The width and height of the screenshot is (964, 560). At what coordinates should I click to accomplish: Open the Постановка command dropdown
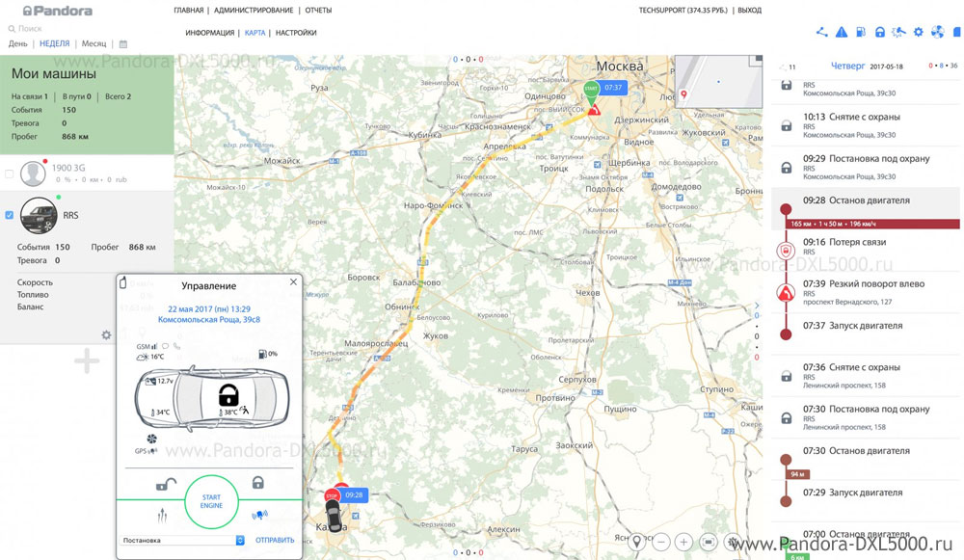182,541
